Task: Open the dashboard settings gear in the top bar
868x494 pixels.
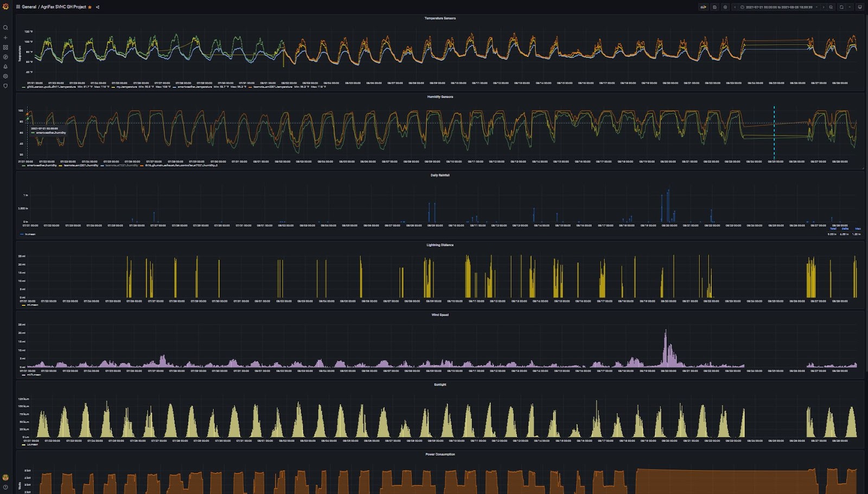Action: 725,7
